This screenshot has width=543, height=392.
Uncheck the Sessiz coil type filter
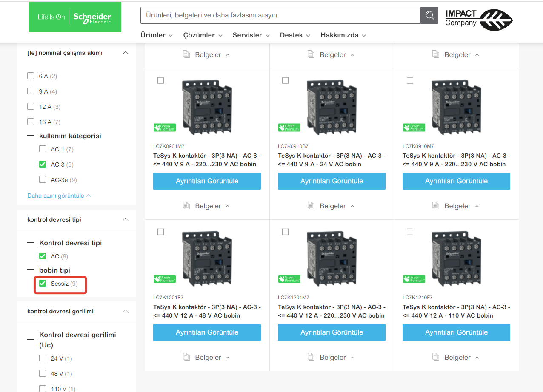tap(43, 283)
